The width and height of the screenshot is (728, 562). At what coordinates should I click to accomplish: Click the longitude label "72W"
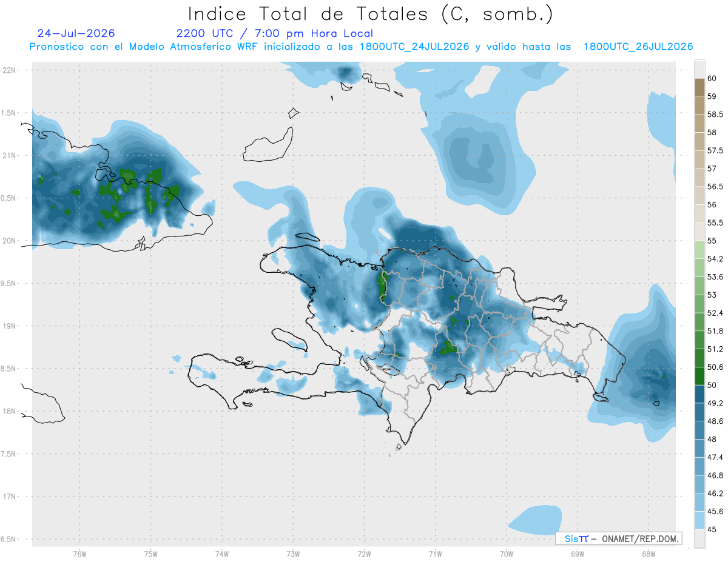tap(364, 554)
